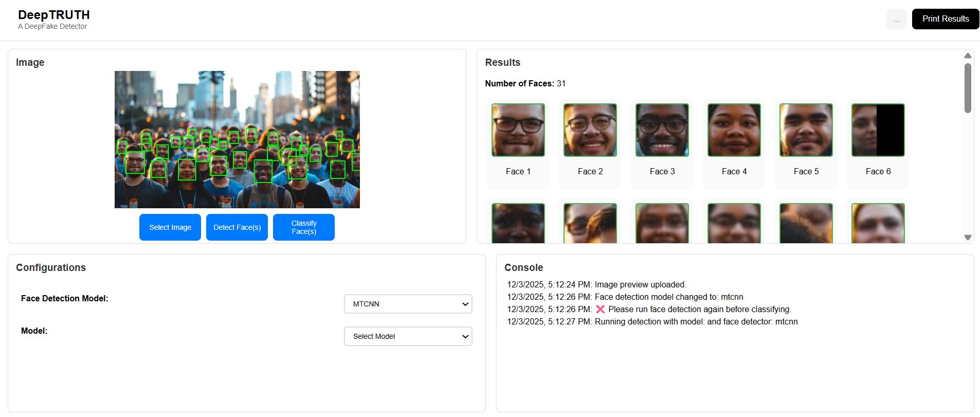Select the Face 4 thumbnail
980x417 pixels.
pos(734,130)
